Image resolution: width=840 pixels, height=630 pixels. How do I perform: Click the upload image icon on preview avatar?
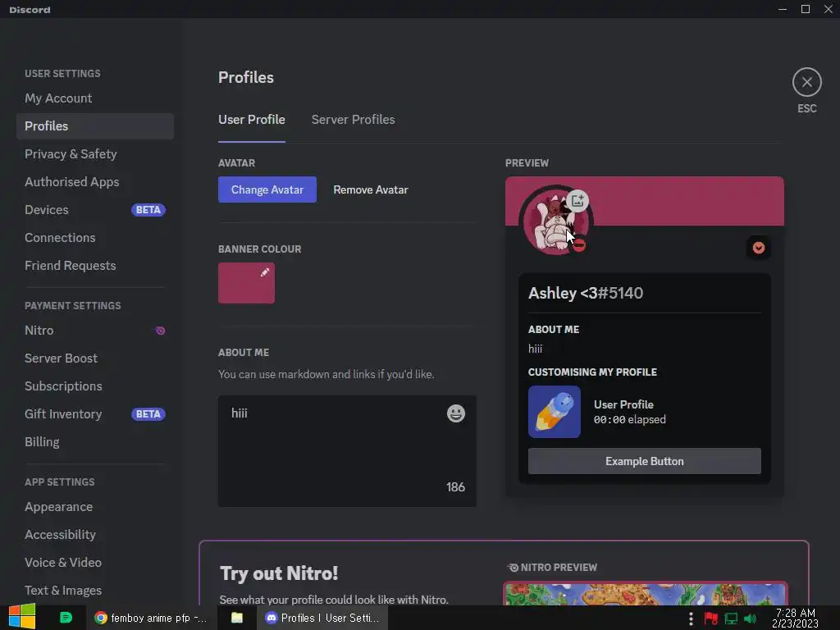[577, 201]
